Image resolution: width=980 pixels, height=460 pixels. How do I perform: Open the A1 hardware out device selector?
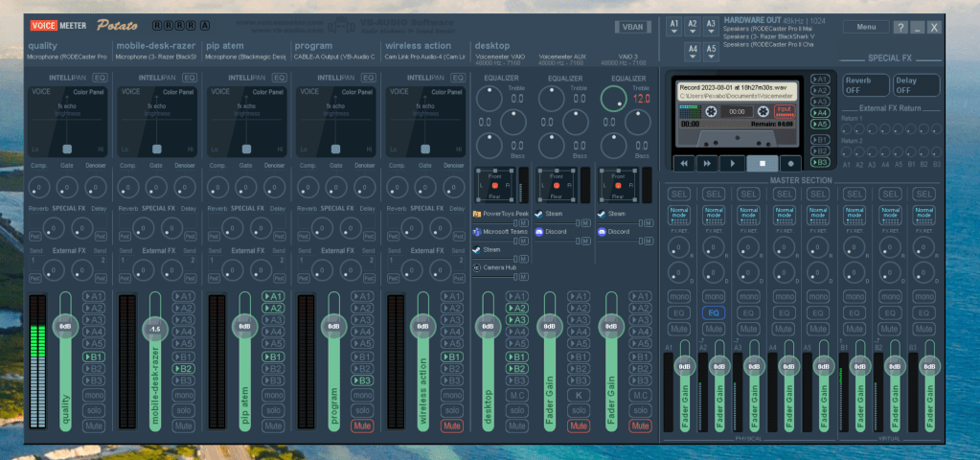673,27
